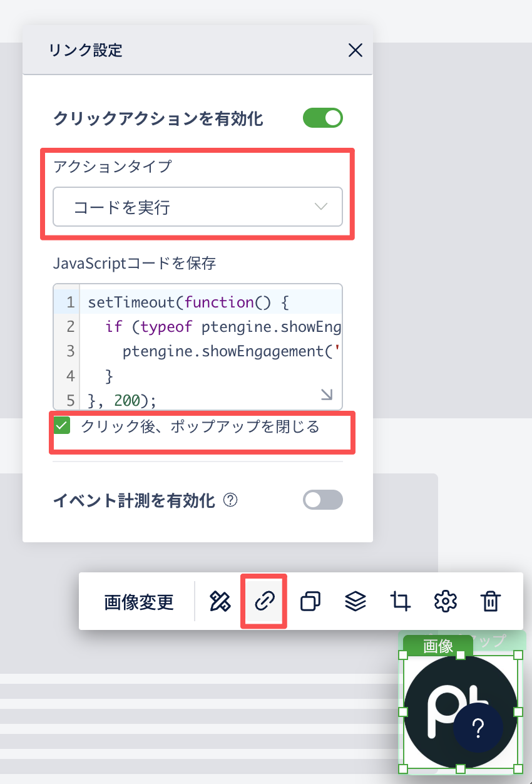Uncheck クリック後、ポップアップを閉じる checkbox
This screenshot has width=532, height=784.
pyautogui.click(x=61, y=426)
